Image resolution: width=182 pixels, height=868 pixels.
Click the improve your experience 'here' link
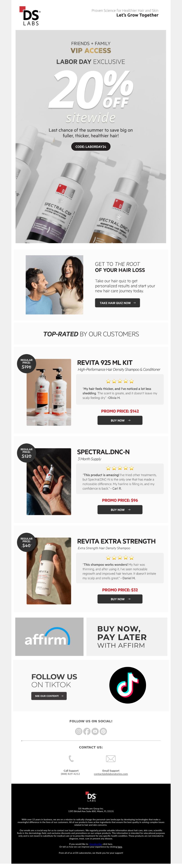(120, 847)
